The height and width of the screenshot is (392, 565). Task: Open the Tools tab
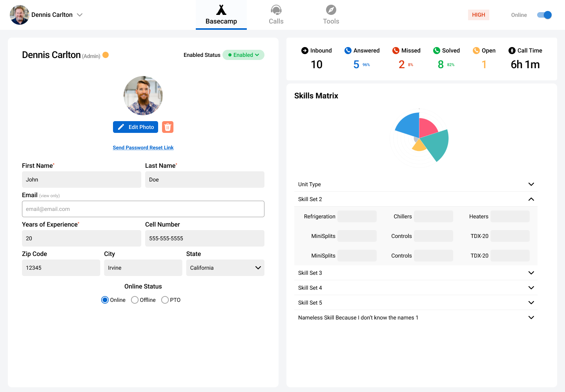[x=331, y=15]
